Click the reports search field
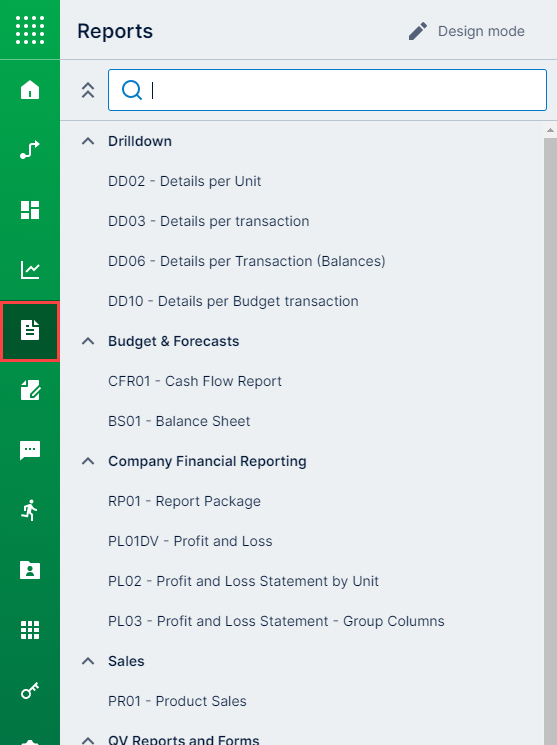This screenshot has height=745, width=557. click(x=327, y=90)
